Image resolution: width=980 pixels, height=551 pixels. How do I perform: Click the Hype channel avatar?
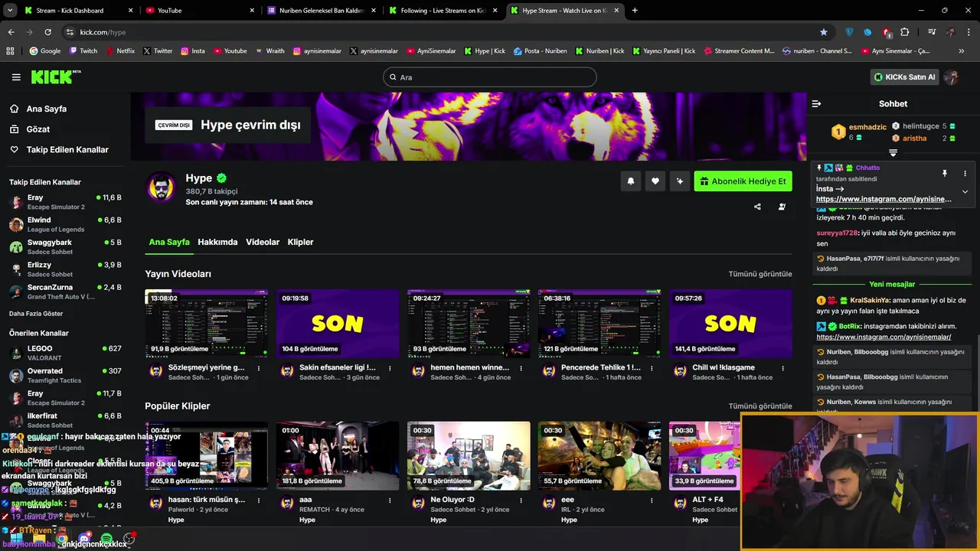(x=162, y=187)
